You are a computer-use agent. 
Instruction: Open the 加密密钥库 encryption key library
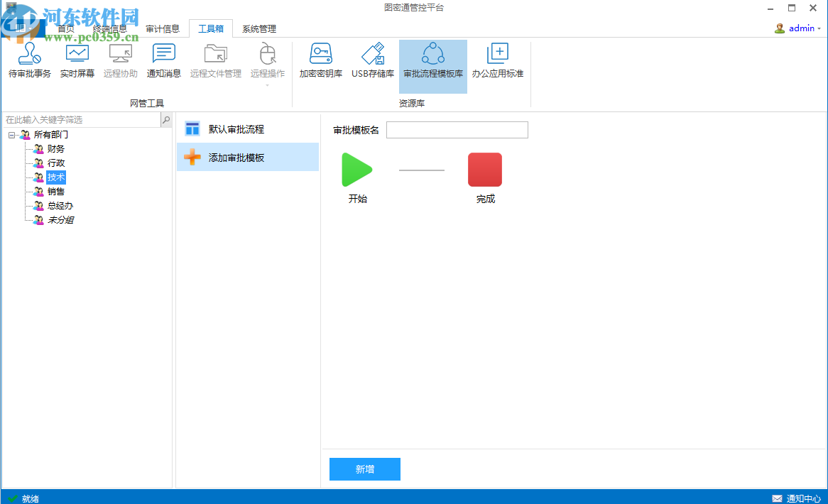click(320, 60)
